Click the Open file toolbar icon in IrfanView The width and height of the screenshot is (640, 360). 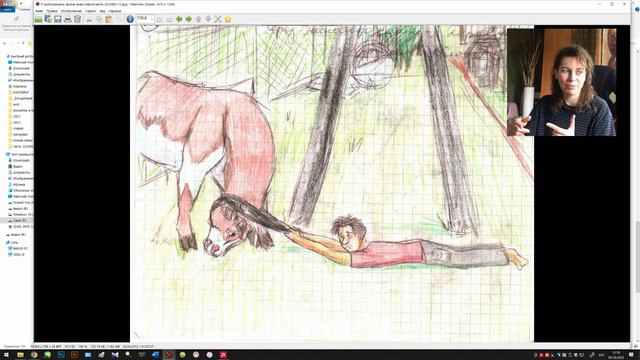click(x=38, y=19)
